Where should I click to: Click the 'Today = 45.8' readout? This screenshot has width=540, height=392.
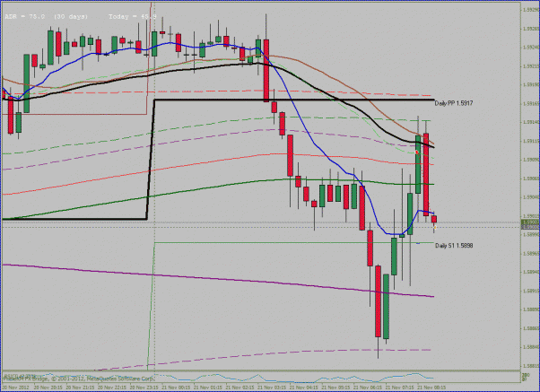(x=133, y=16)
